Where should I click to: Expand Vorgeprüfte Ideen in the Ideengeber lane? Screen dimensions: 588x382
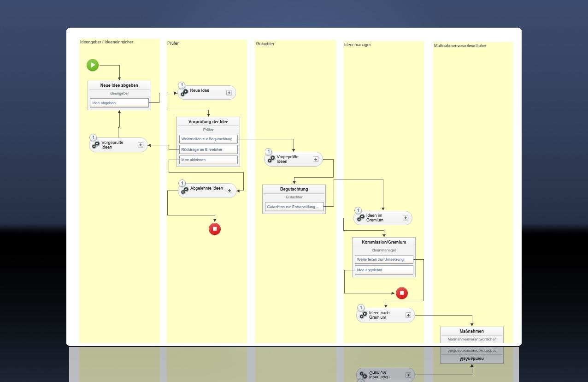141,145
